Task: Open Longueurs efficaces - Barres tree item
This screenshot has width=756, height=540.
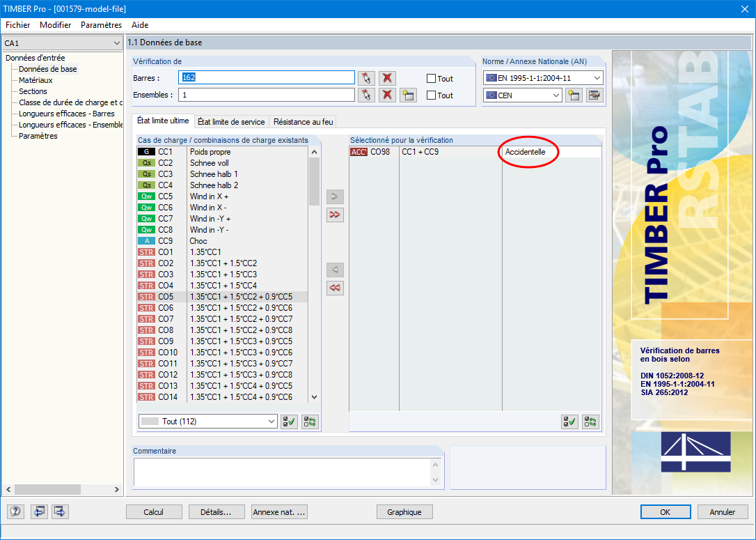Action: [67, 114]
